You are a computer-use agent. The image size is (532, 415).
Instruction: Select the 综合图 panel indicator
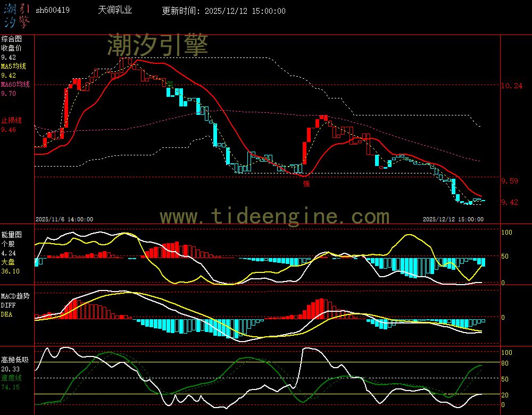click(x=11, y=38)
